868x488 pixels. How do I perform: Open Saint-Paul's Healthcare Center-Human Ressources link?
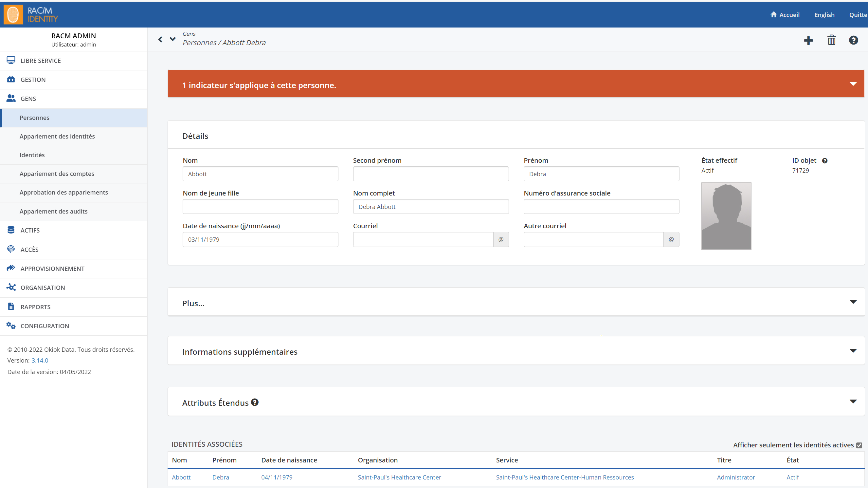pos(565,477)
